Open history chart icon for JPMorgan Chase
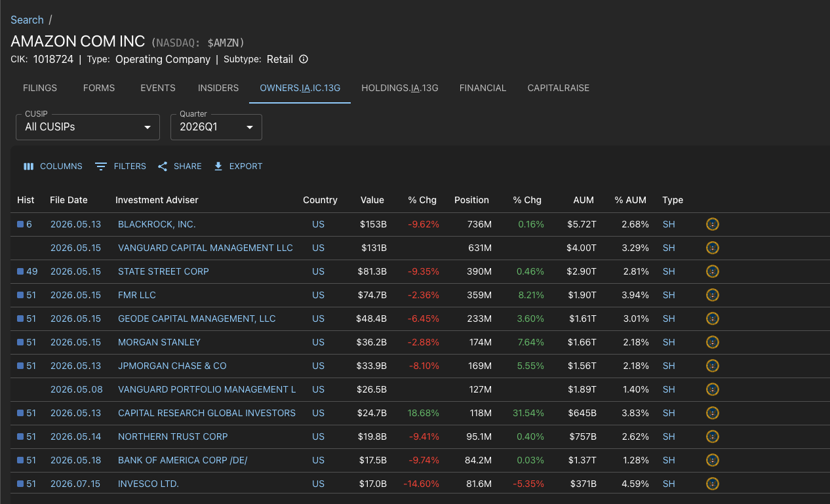830x504 pixels. [x=20, y=366]
